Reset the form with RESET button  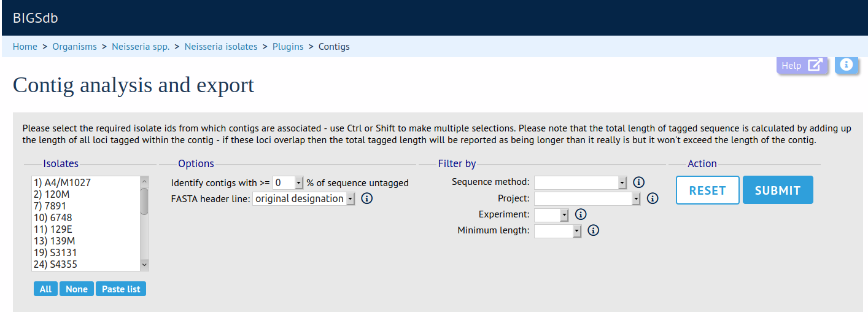click(x=707, y=190)
